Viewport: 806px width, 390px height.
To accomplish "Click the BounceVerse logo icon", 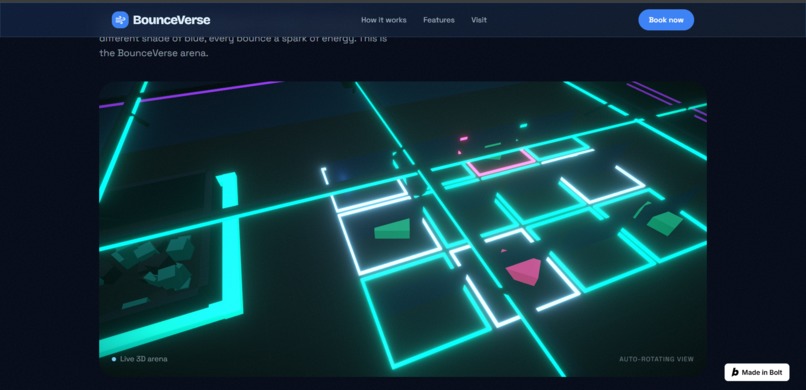I will click(x=120, y=20).
